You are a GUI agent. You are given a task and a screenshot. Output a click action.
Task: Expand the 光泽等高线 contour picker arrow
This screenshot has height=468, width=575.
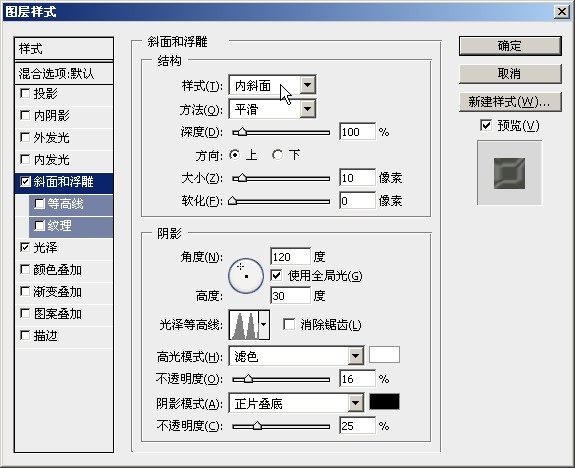point(264,325)
